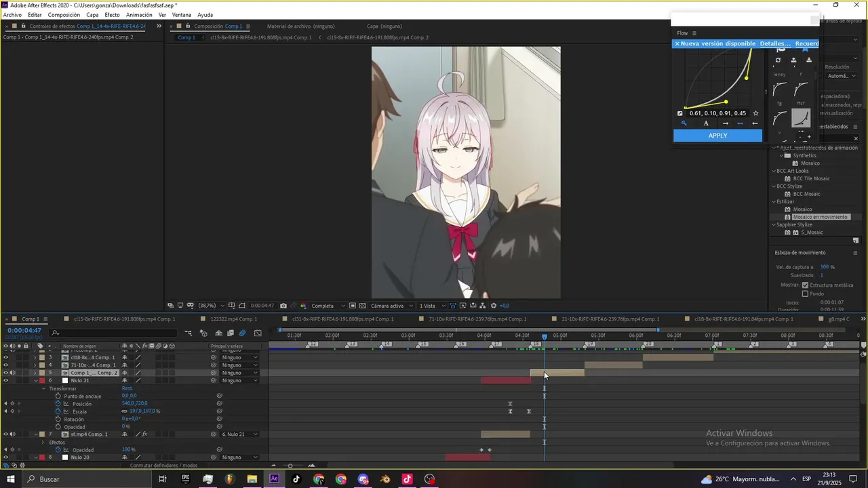The image size is (868, 488).
Task: Click Flow key curve read icon
Action: [684, 123]
